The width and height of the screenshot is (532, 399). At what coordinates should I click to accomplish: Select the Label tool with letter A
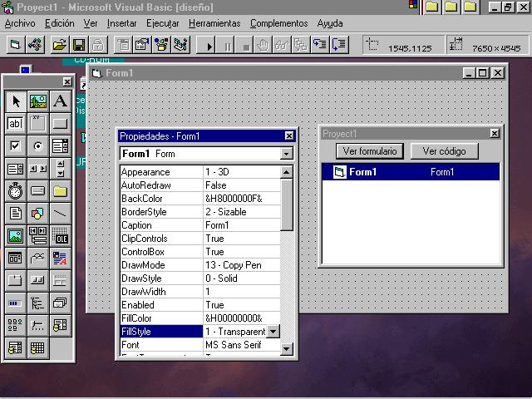tap(60, 101)
